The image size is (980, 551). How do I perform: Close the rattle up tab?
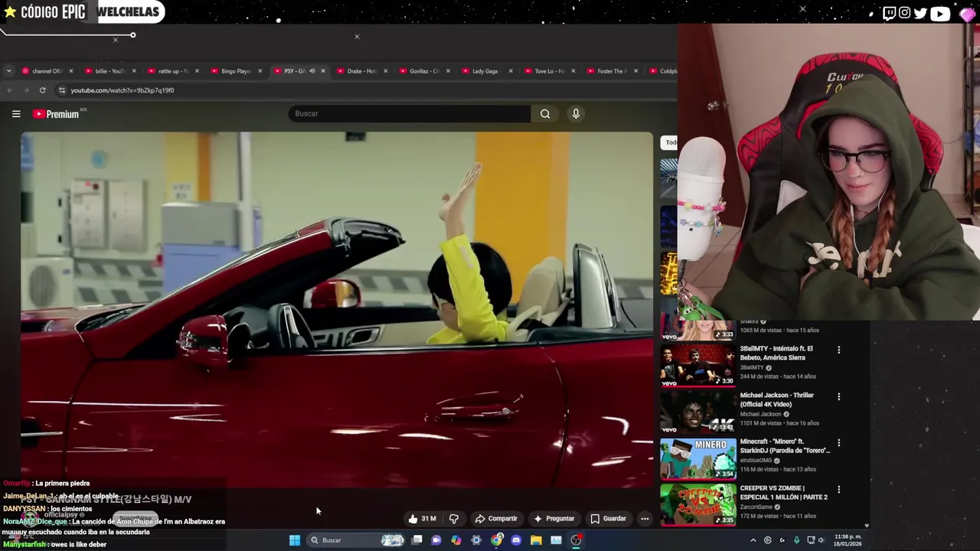(197, 71)
